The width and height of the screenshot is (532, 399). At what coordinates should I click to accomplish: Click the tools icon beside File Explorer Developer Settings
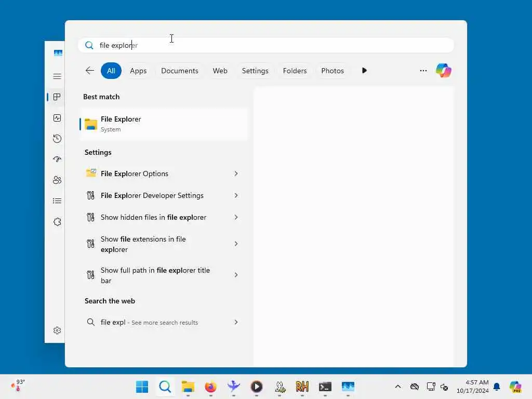pyautogui.click(x=90, y=195)
